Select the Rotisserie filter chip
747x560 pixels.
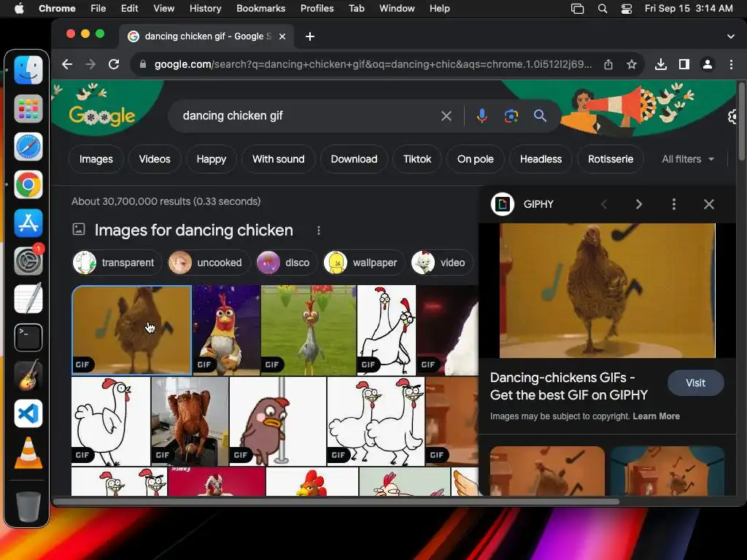[x=611, y=159]
